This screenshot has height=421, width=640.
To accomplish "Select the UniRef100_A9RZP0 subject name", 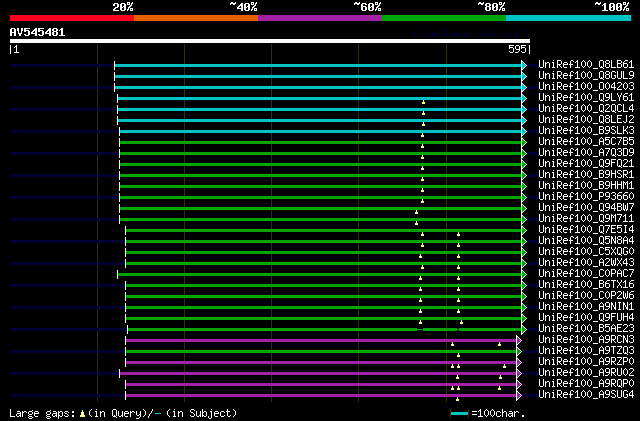I will 586,362.
